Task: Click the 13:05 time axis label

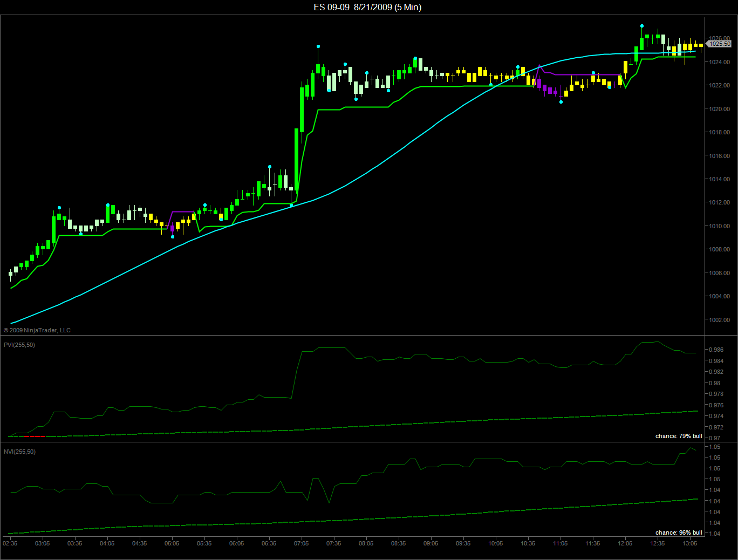Action: point(690,543)
